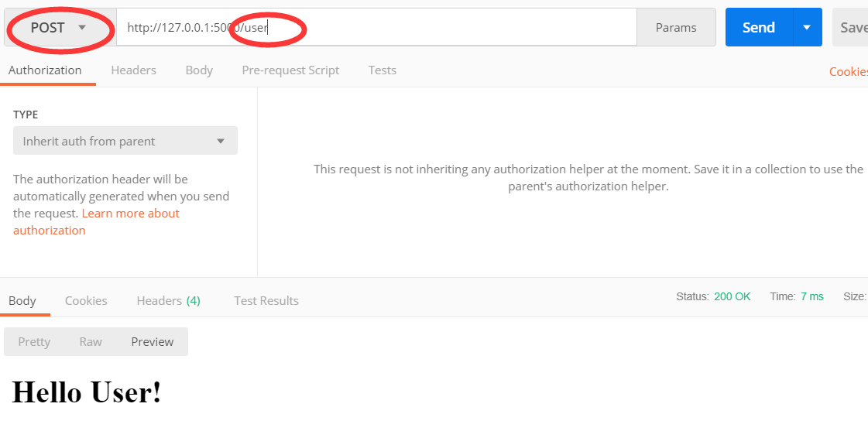Open the Tests tab
This screenshot has height=431, width=868.
(383, 70)
